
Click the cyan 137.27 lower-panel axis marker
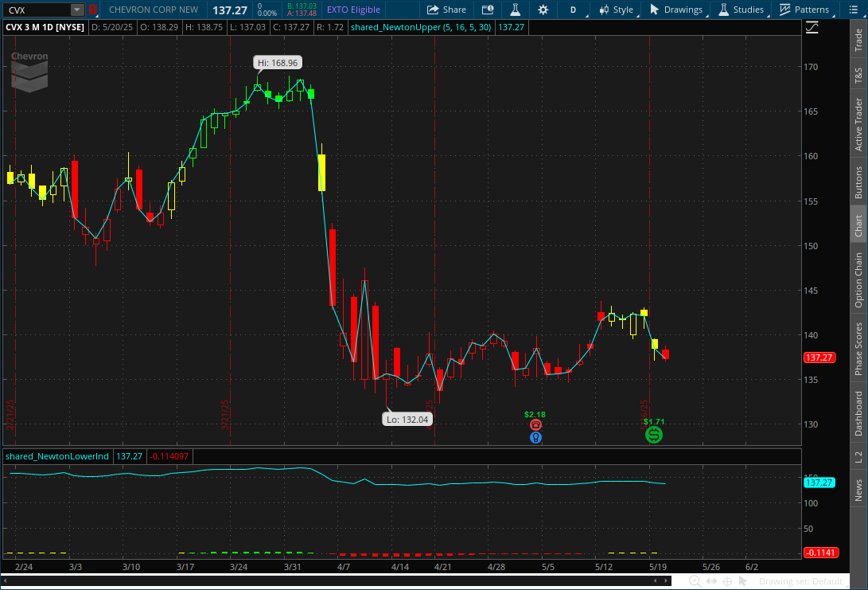tap(819, 483)
